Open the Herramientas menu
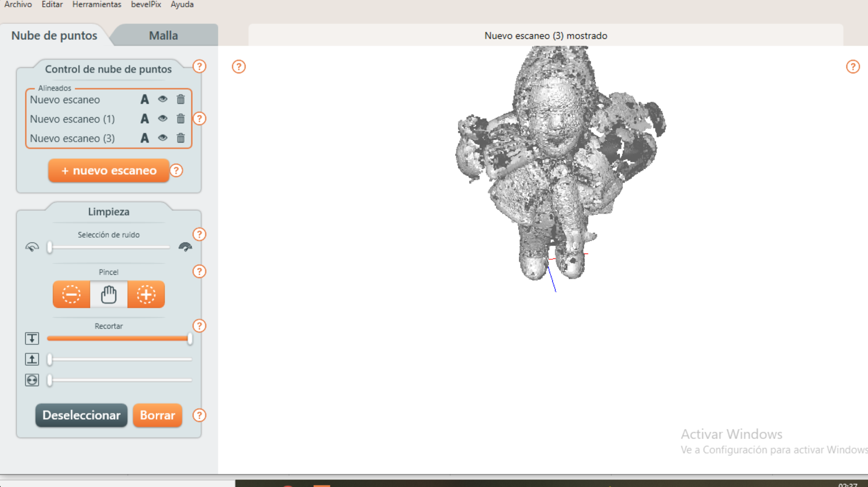868x487 pixels. point(97,5)
